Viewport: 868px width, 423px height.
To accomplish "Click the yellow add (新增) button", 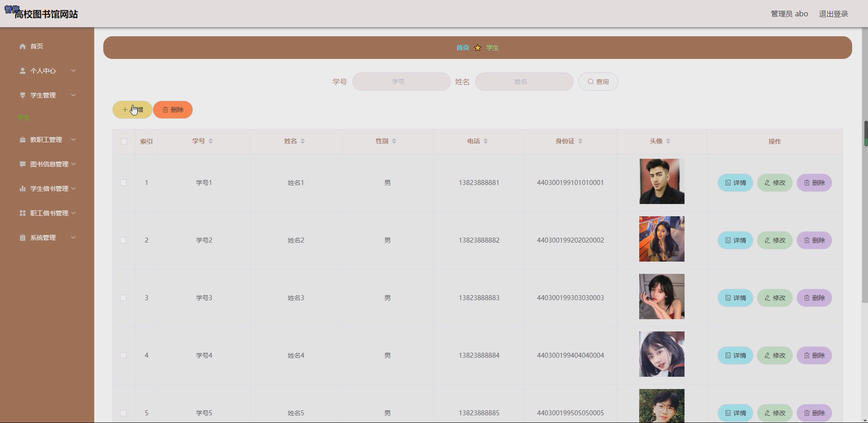I will click(132, 110).
